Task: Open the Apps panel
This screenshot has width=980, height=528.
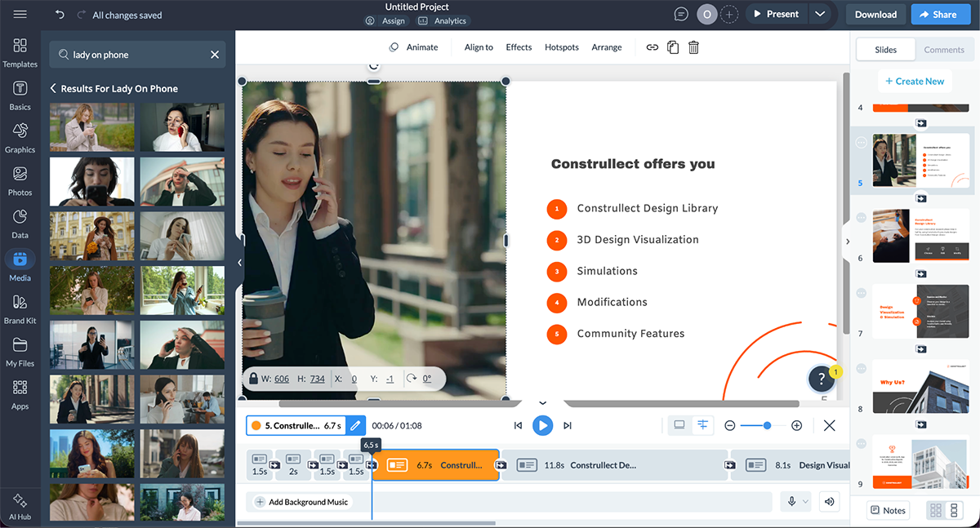Action: coord(20,394)
